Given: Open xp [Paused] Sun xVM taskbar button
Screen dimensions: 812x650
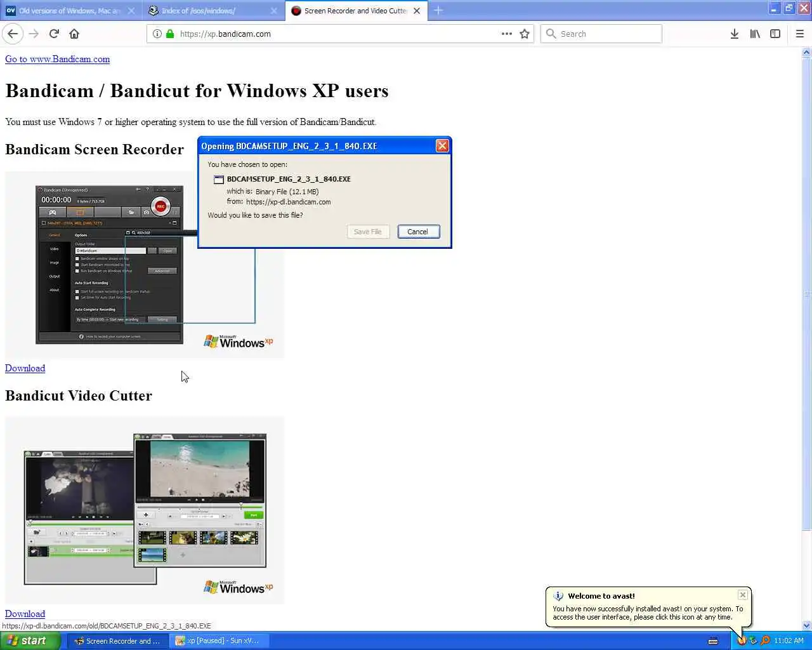Looking at the screenshot, I should pos(219,641).
